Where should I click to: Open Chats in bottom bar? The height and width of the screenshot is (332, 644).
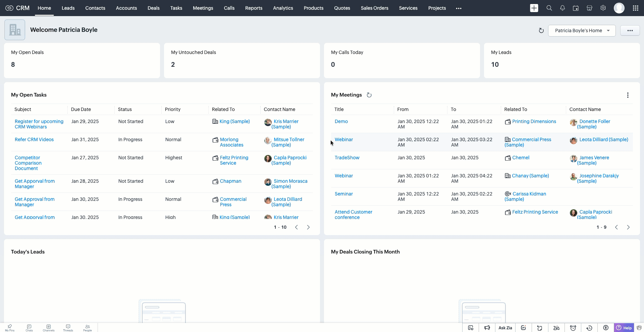(29, 328)
